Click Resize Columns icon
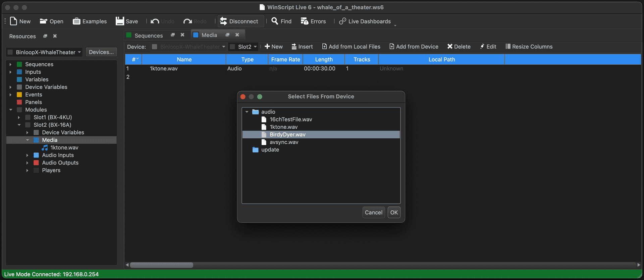Image resolution: width=644 pixels, height=280 pixels. coord(508,47)
